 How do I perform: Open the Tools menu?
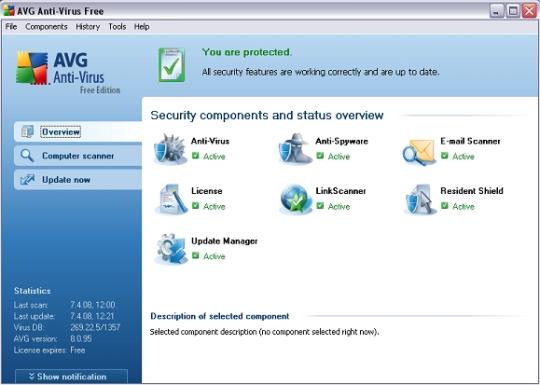pyautogui.click(x=117, y=27)
